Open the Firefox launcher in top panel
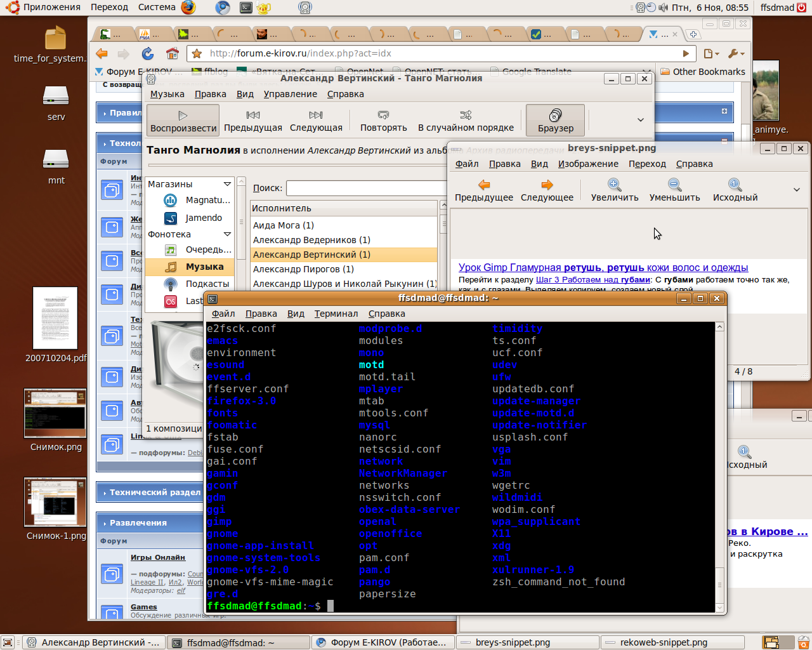 coord(188,8)
